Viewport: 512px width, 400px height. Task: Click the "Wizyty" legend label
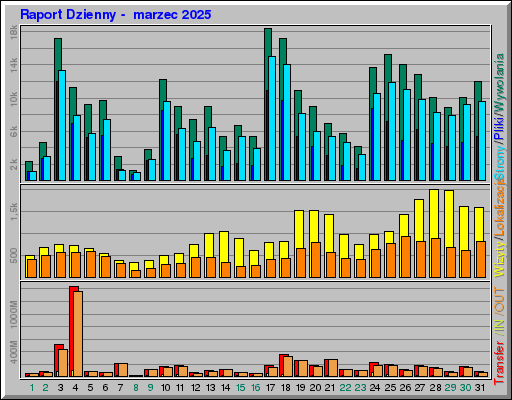point(500,260)
